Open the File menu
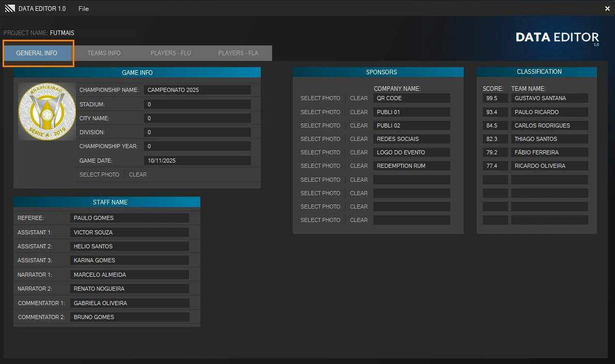 84,9
